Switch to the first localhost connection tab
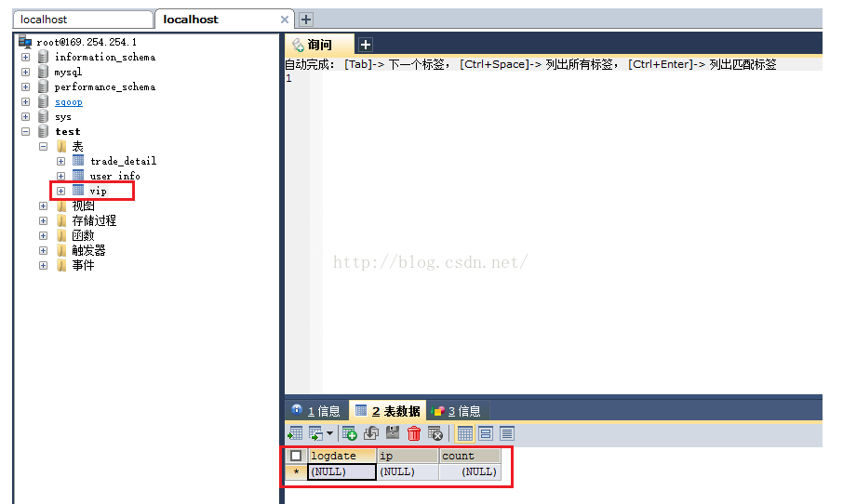 [x=83, y=20]
